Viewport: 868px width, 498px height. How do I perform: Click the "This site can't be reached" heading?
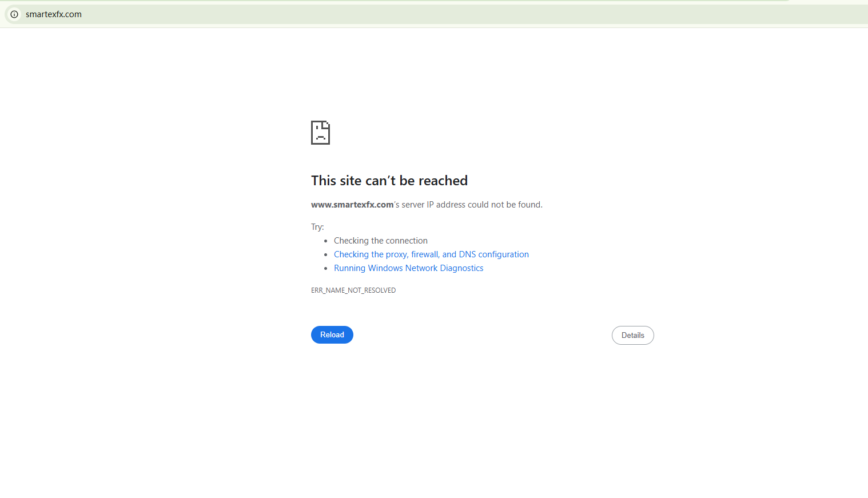[389, 181]
